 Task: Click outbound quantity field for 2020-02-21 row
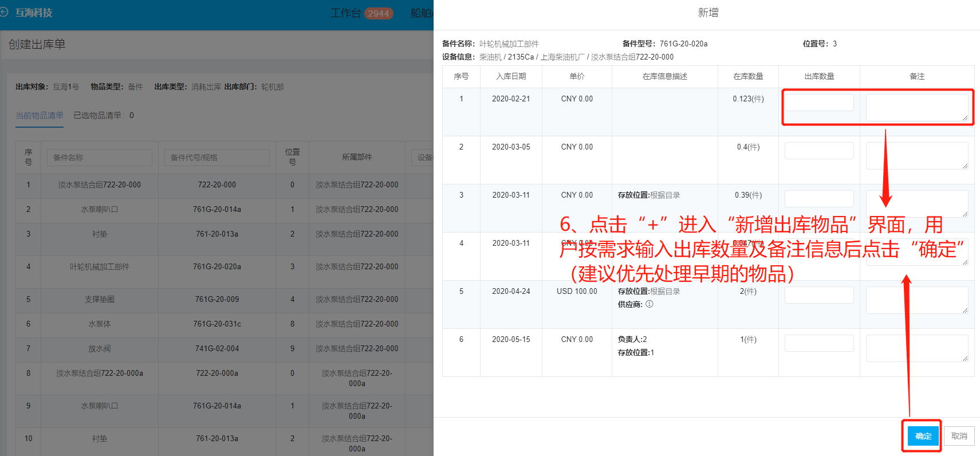(x=819, y=103)
